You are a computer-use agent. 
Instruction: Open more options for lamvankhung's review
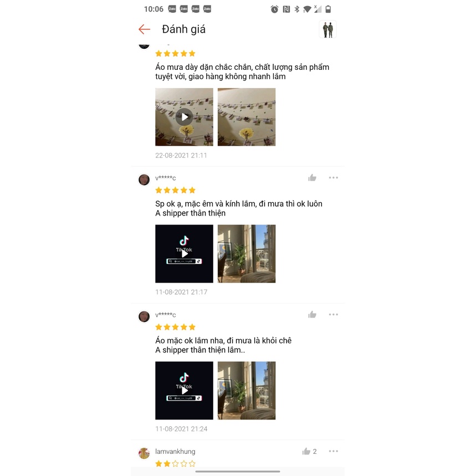[334, 451]
